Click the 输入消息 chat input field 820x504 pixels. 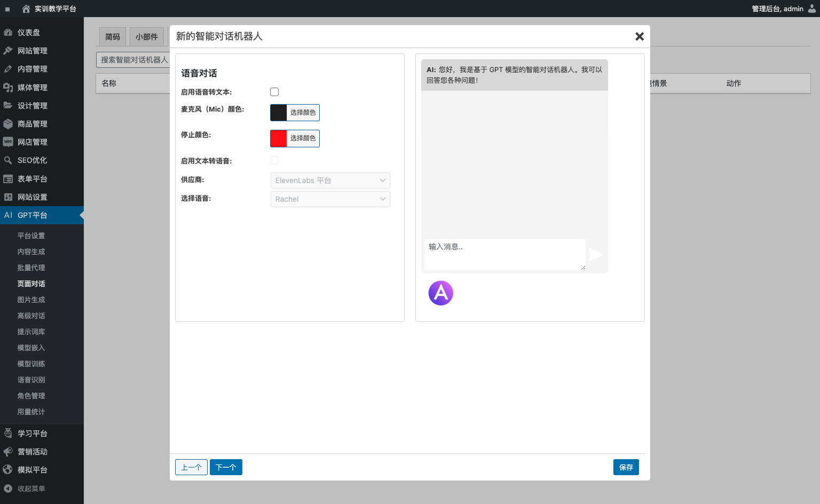(x=505, y=255)
